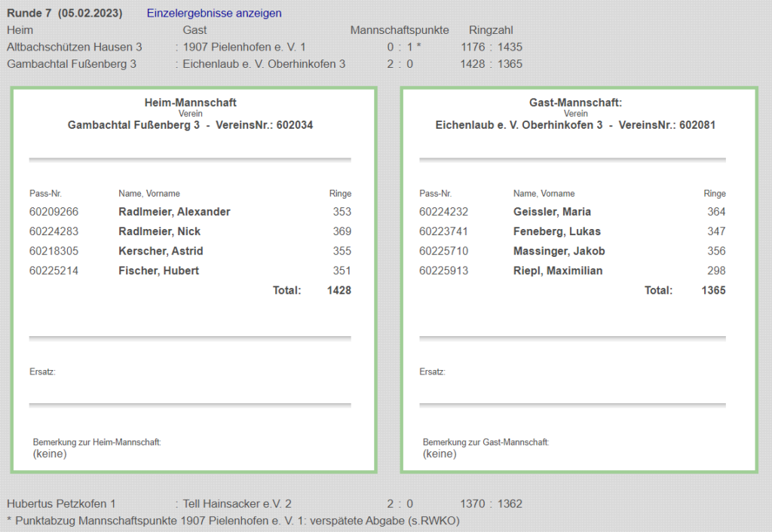Viewport: 772px width, 532px height.
Task: Click Eichenlaub e. V. Oberhinkofen 3 in results row
Action: [x=264, y=64]
